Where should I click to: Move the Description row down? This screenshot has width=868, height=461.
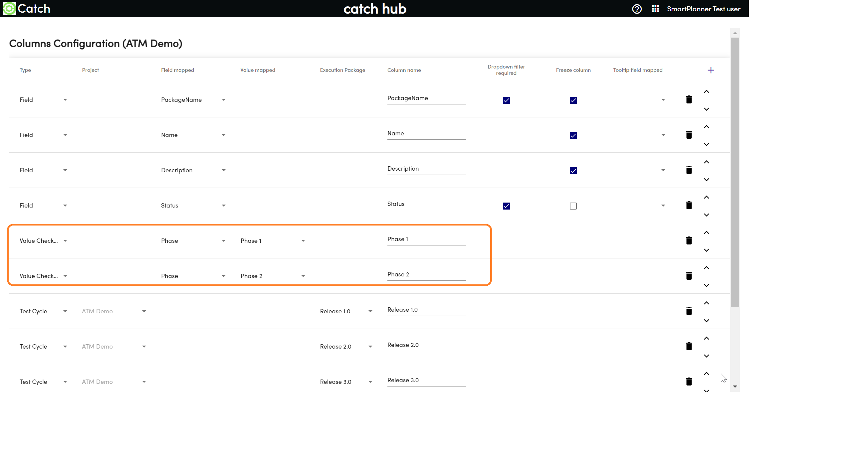click(706, 180)
